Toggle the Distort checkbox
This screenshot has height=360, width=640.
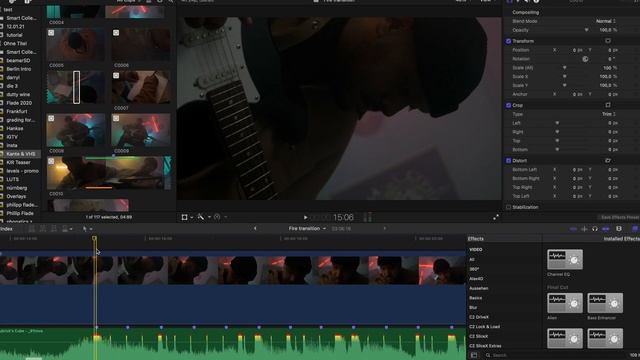(509, 161)
